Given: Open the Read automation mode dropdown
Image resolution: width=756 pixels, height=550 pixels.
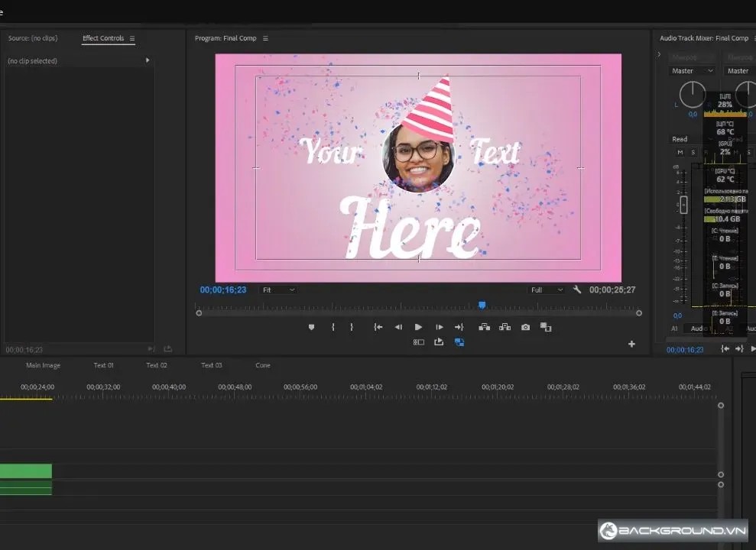Looking at the screenshot, I should coord(693,139).
